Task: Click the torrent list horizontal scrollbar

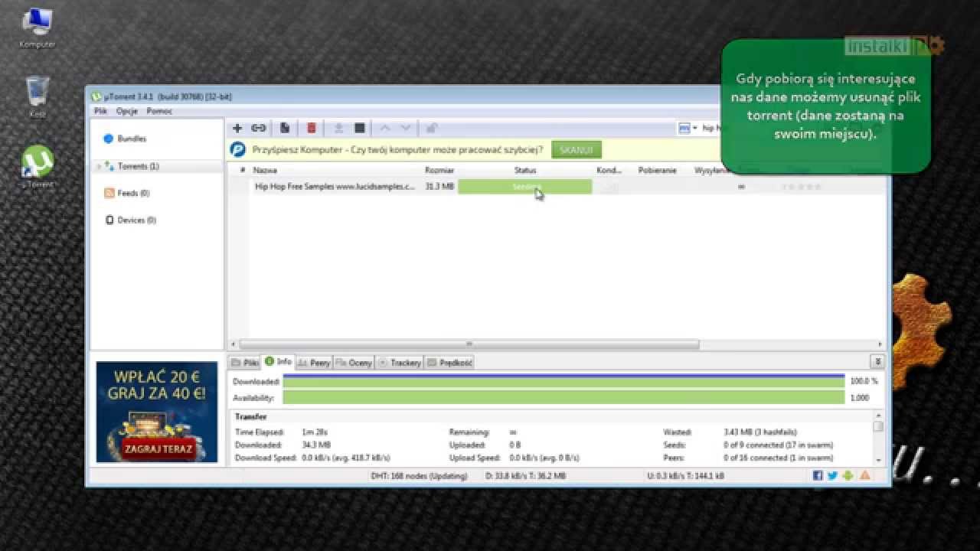Action: click(469, 344)
